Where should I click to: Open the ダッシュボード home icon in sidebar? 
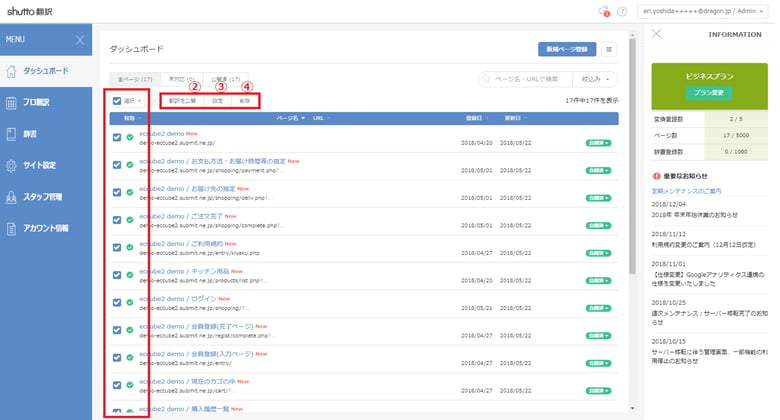[x=11, y=71]
